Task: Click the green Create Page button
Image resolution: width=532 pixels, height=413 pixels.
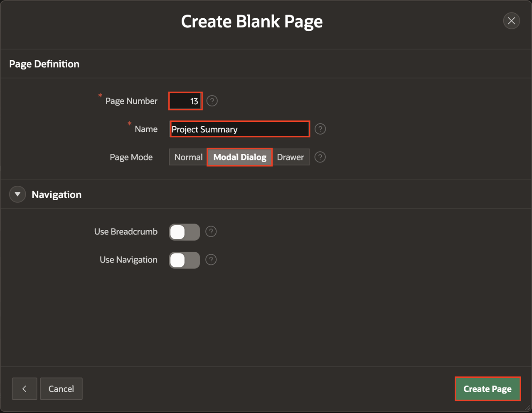Action: coord(488,389)
